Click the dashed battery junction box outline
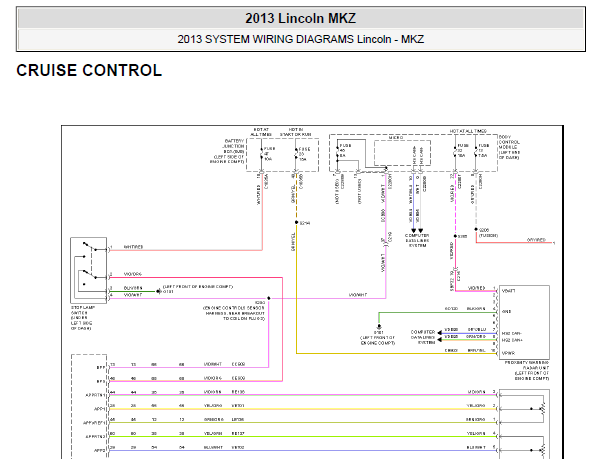 click(x=282, y=155)
